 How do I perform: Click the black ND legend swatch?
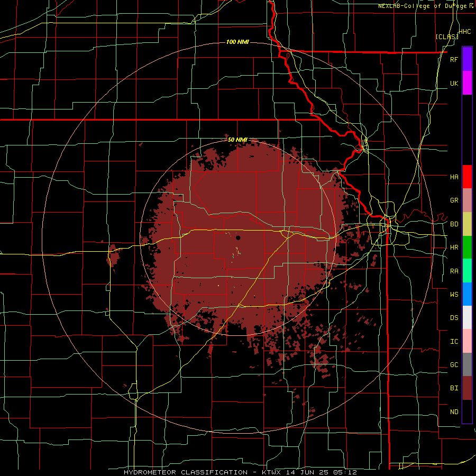coord(467,411)
